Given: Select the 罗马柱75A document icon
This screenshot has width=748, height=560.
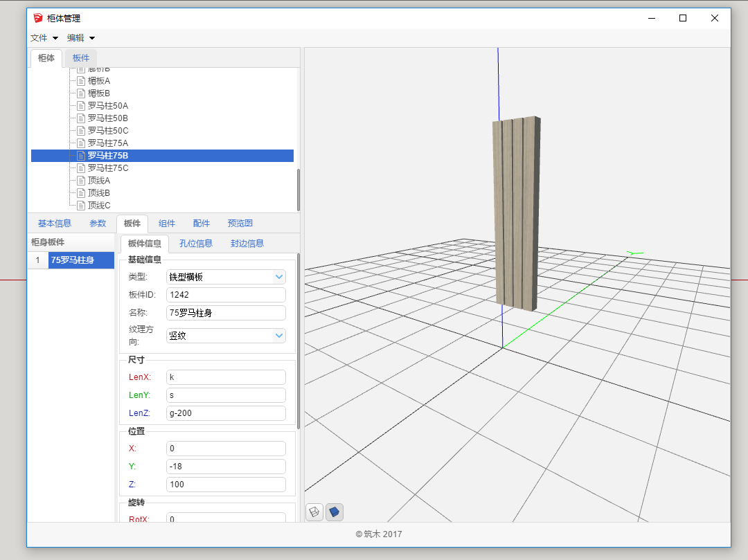Looking at the screenshot, I should click(x=81, y=143).
